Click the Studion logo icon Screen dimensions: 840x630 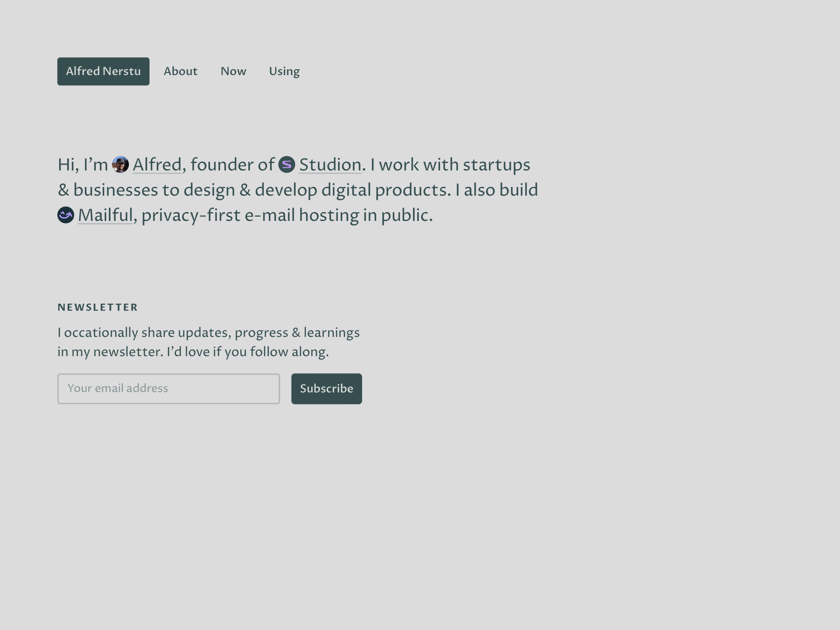[287, 165]
